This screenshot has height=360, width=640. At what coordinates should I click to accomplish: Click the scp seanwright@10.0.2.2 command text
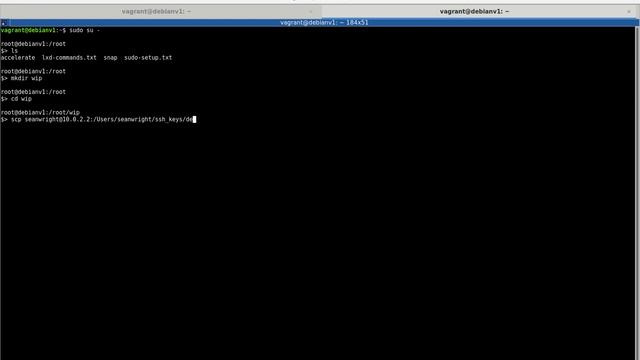tap(102, 119)
